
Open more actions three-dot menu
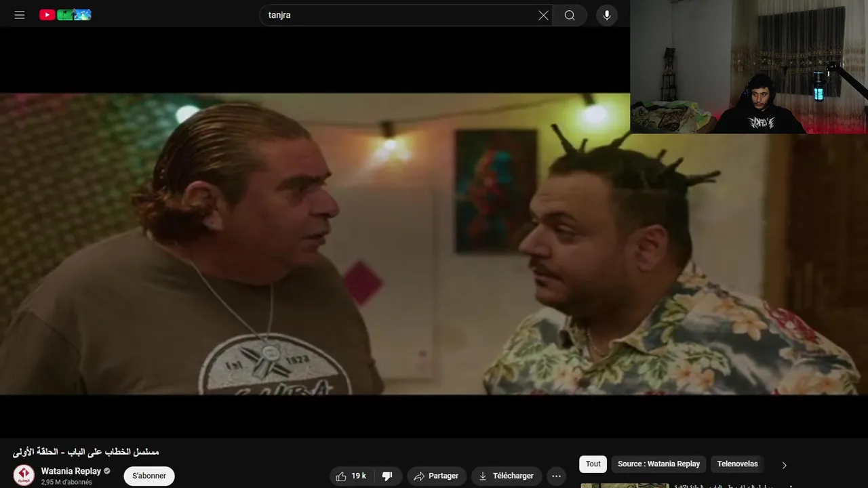click(x=556, y=476)
